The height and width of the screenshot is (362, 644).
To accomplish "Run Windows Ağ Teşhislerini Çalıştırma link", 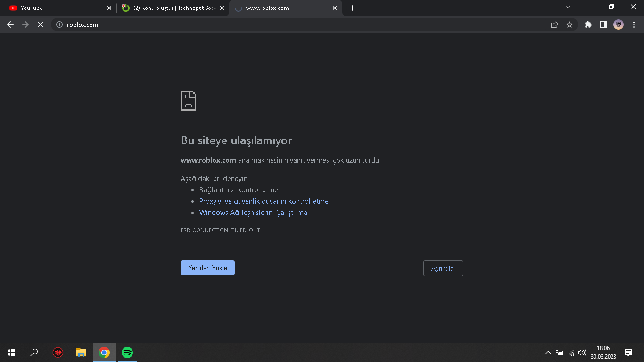I will 253,213.
